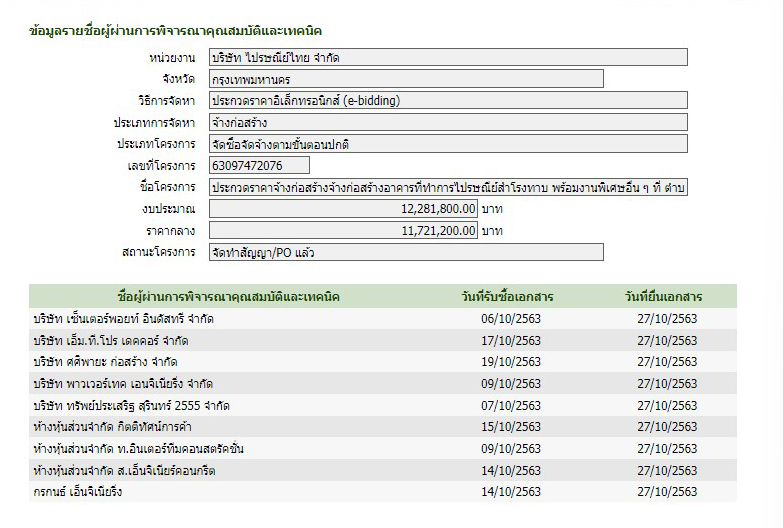Click the วันที่รับซื้อเอกสาร column header
Screen dimensions: 783x528
click(508, 297)
